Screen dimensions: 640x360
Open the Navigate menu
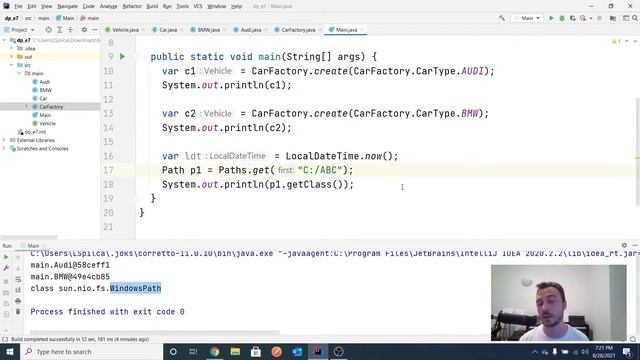[x=67, y=6]
